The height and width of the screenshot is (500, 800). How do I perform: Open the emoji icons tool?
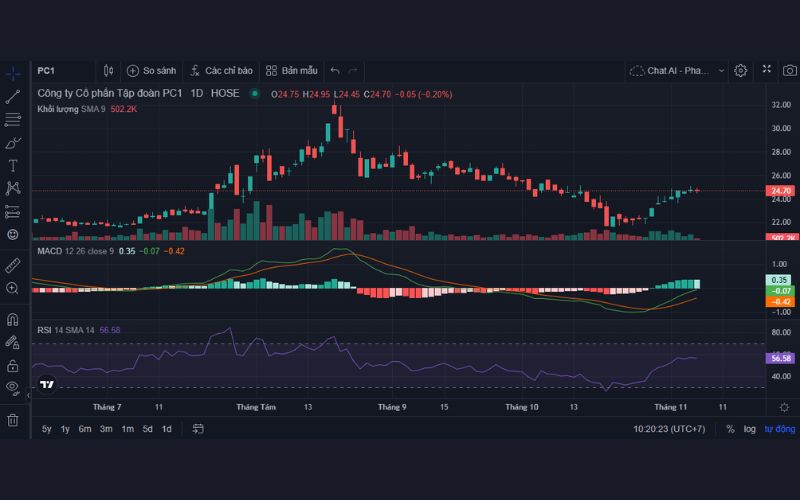(13, 234)
